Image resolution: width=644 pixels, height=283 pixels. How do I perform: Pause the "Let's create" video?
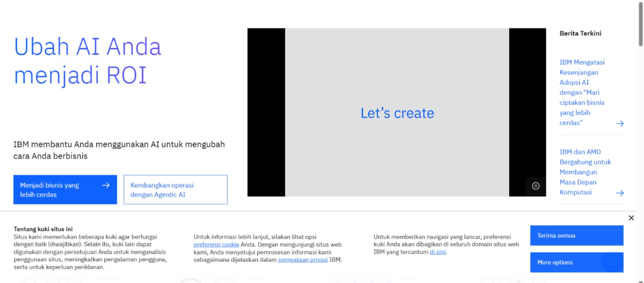point(535,186)
